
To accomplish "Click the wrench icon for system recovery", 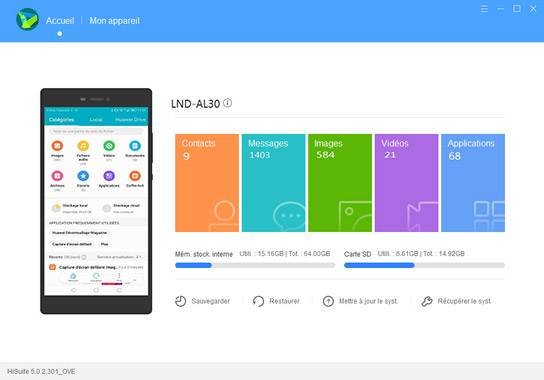I will tap(427, 301).
